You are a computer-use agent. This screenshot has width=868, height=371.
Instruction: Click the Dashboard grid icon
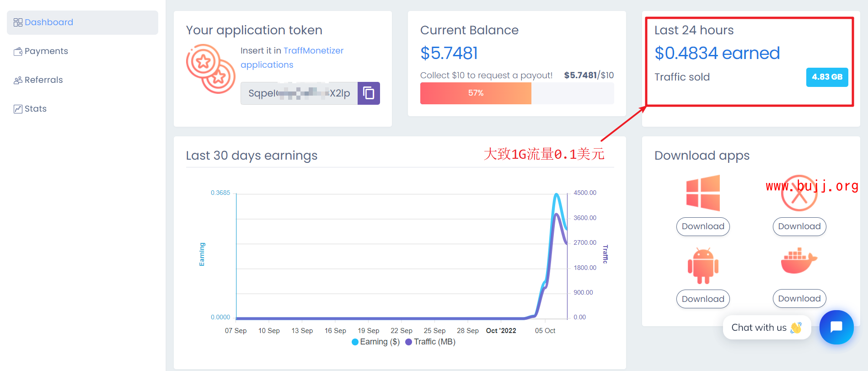pyautogui.click(x=18, y=22)
